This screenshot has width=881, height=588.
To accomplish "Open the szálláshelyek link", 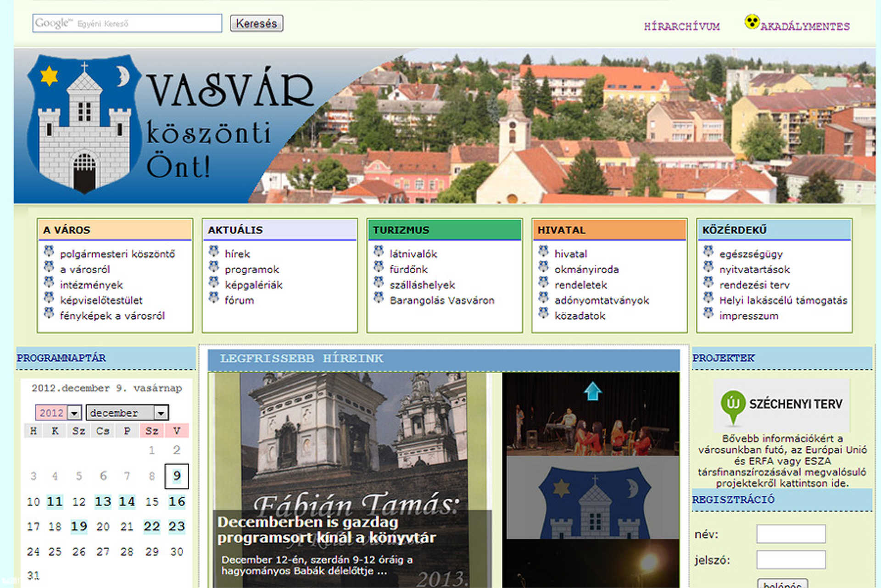I will [422, 285].
